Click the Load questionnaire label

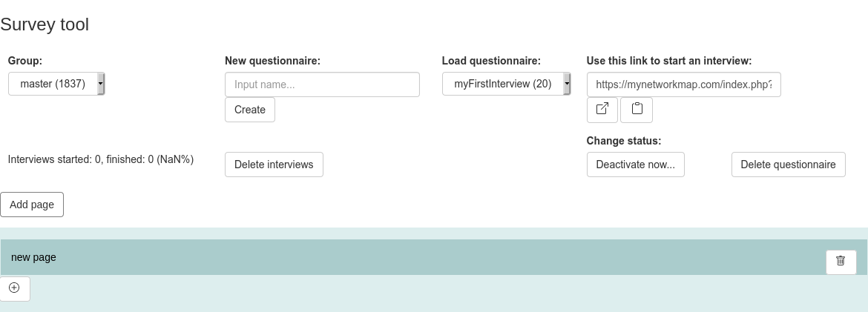491,61
